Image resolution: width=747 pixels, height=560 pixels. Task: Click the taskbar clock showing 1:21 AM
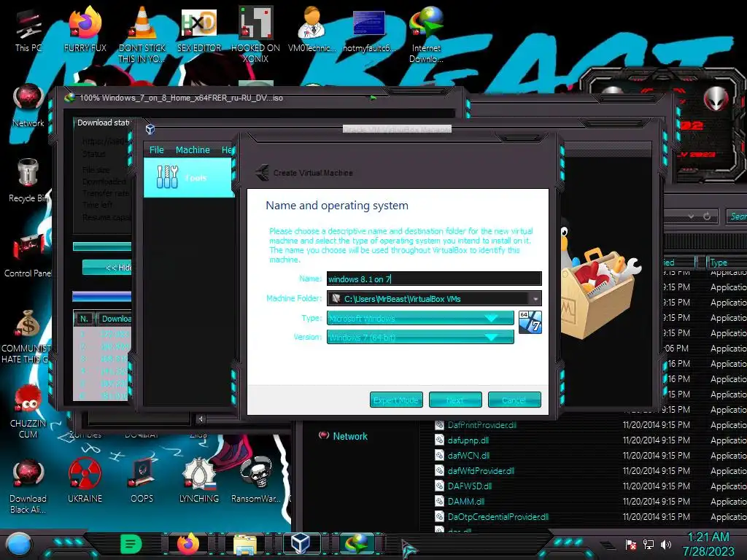coord(708,544)
